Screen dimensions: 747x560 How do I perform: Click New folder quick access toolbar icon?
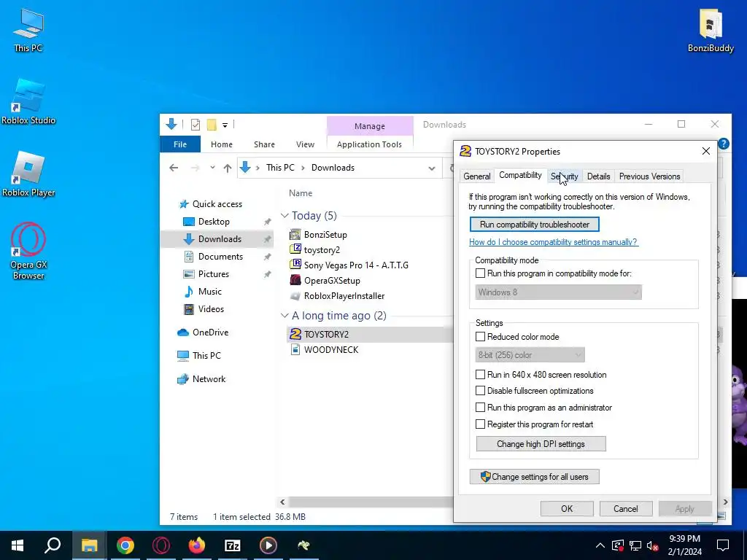pos(212,125)
